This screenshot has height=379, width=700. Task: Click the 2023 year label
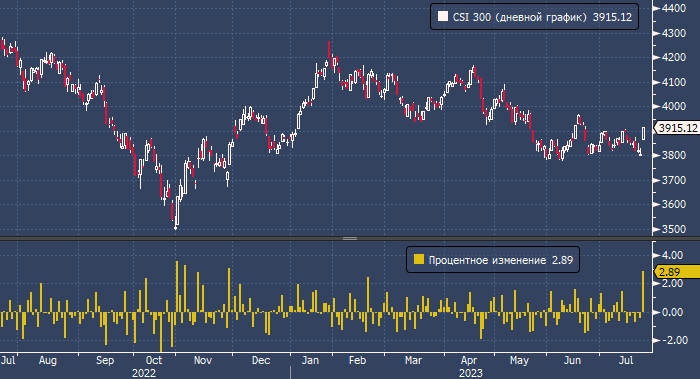pyautogui.click(x=471, y=373)
